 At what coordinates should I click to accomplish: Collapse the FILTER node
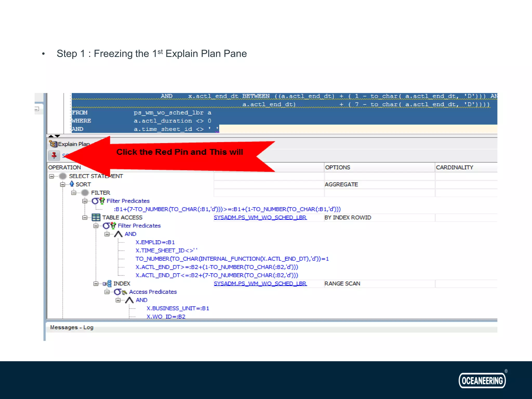[74, 193]
